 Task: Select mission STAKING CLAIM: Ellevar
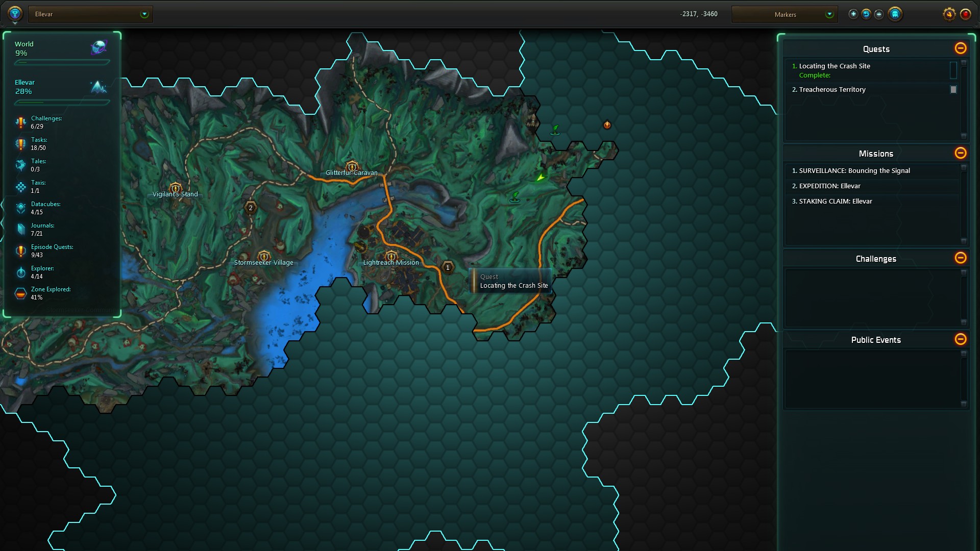(x=872, y=202)
